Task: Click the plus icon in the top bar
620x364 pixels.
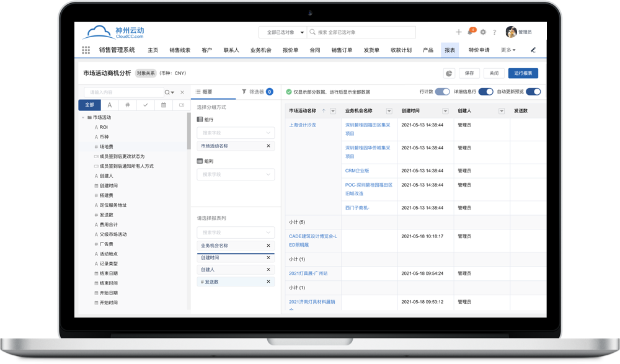Action: (458, 32)
